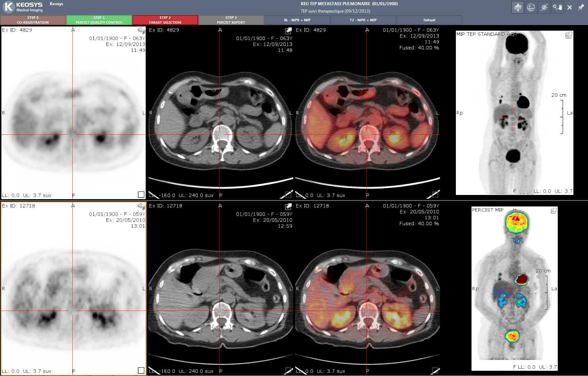Click the 'PERCIST MIP' label
Viewport: 588px width, 376px height.
pos(488,210)
